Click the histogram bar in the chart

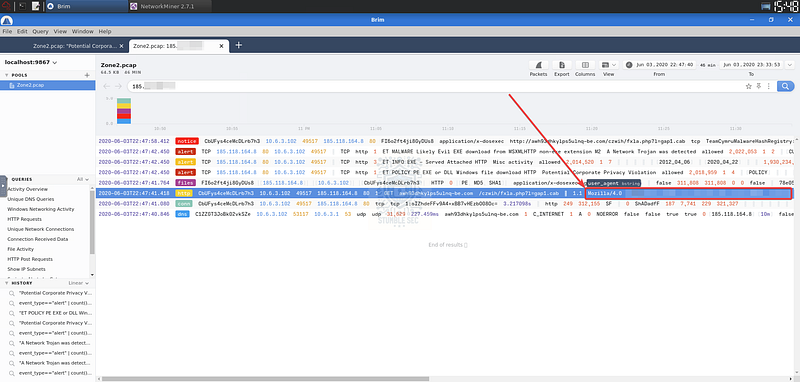[x=124, y=111]
